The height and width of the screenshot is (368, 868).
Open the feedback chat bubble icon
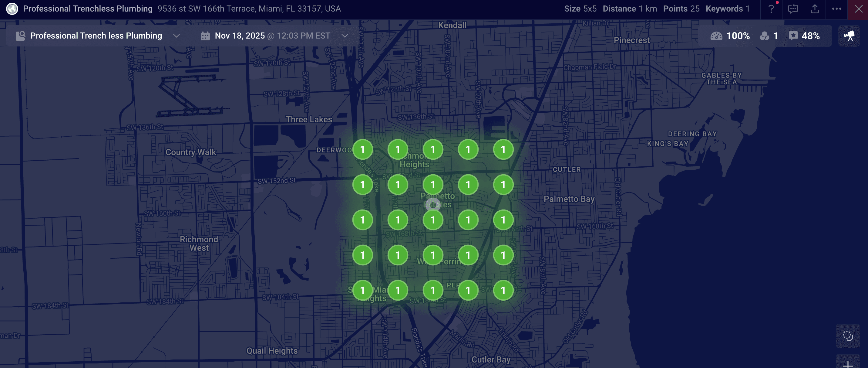click(793, 9)
